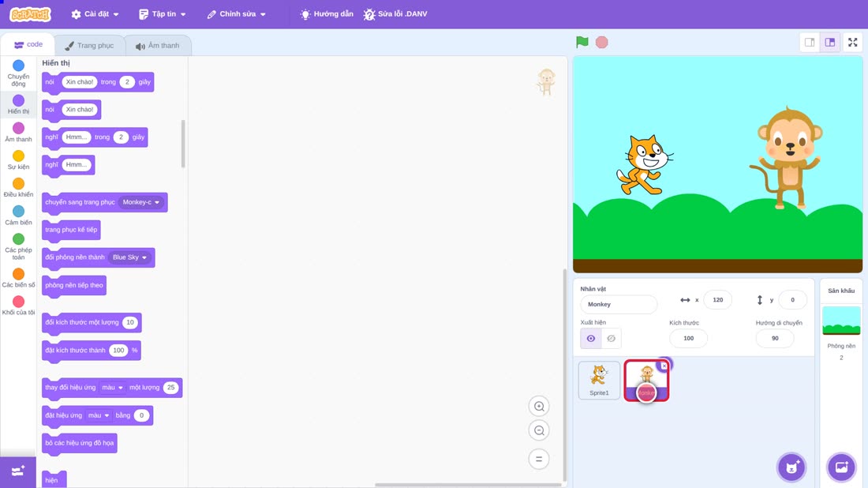868x488 pixels.
Task: Switch to the Trang phục tab
Action: [x=89, y=46]
